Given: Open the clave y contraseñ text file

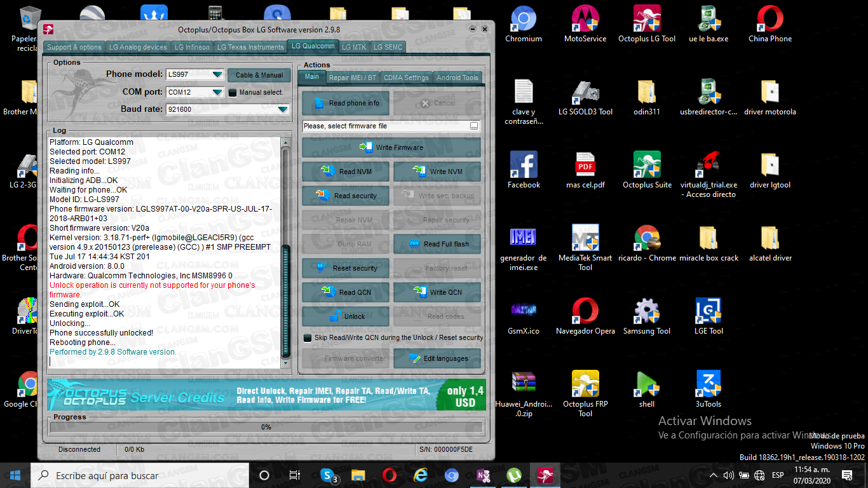Looking at the screenshot, I should pos(524,102).
